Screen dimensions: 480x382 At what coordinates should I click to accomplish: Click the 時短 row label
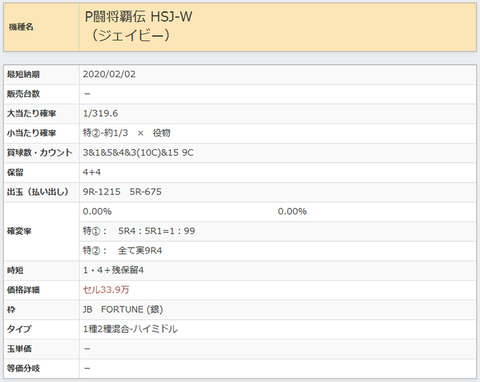click(15, 270)
